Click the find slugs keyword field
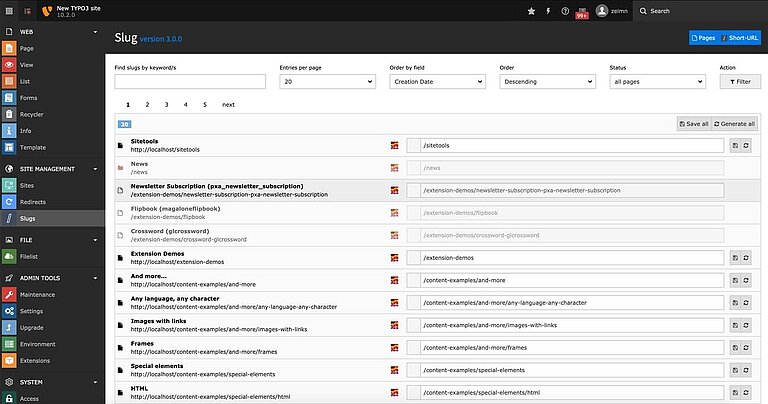Screen dimensions: 768x404 pyautogui.click(x=190, y=82)
